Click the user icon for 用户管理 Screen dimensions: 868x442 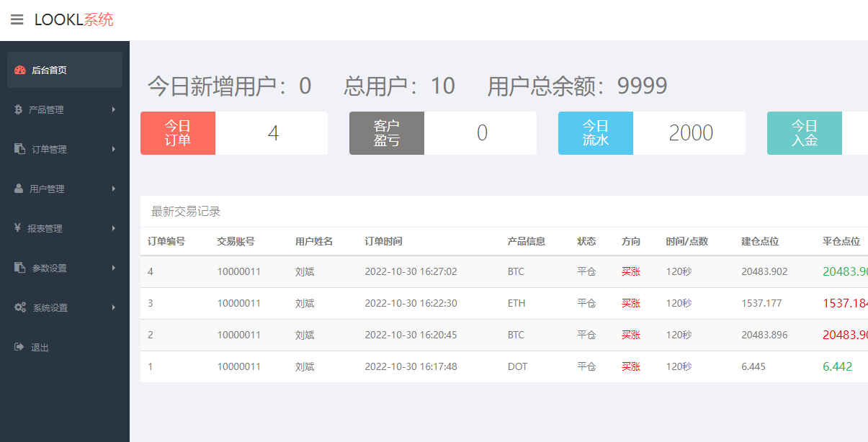tap(19, 189)
